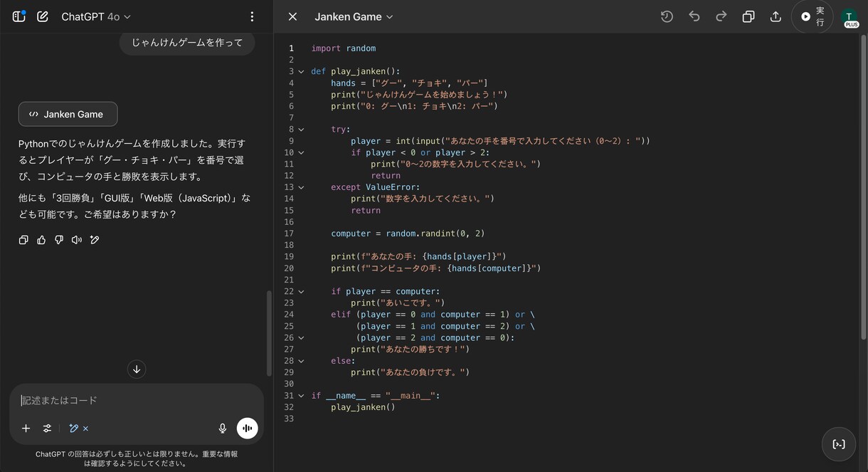Place cursor on import random line

pyautogui.click(x=343, y=48)
